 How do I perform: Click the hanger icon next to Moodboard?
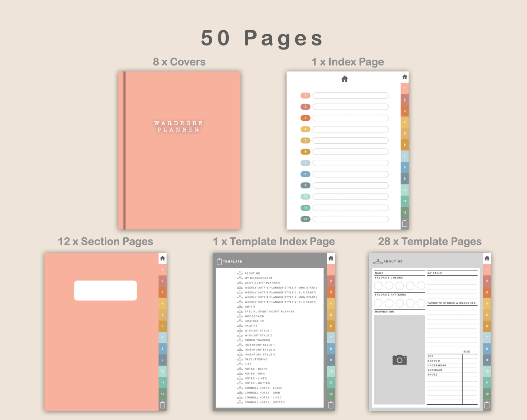[x=240, y=316]
